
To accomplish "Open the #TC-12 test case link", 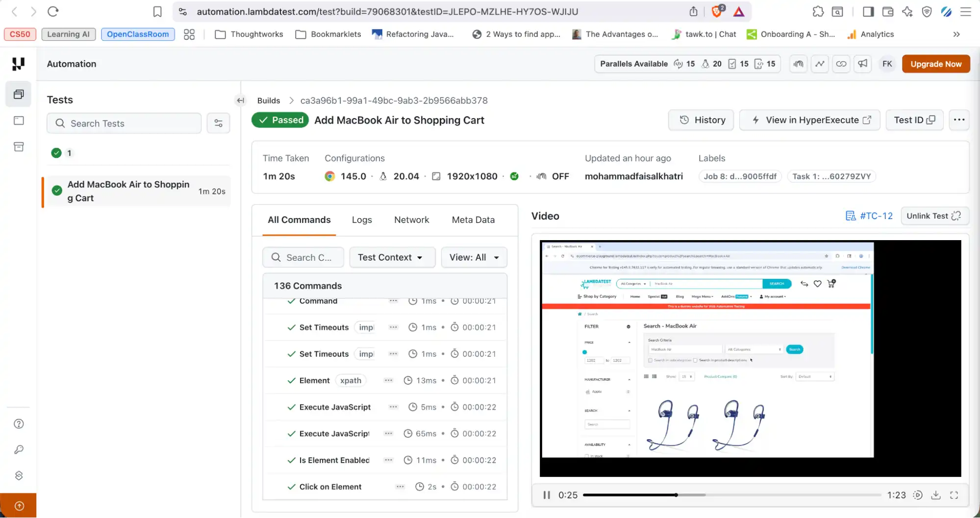I will (869, 216).
